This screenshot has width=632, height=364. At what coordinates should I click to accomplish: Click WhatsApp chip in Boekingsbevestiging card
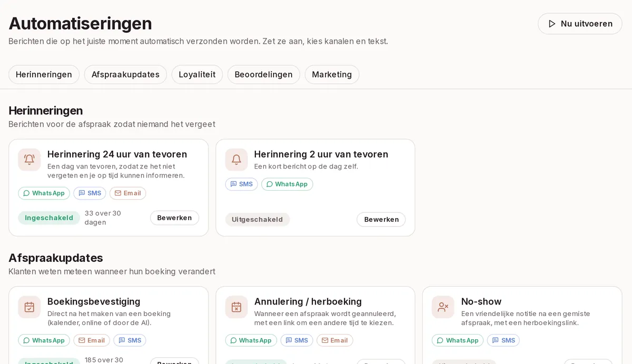coord(44,340)
